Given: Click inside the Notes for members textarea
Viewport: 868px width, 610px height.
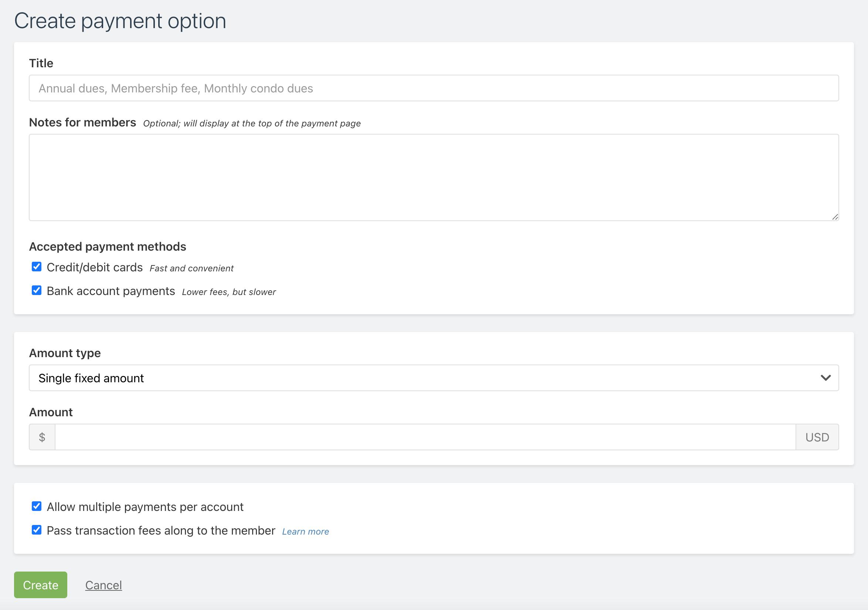Looking at the screenshot, I should 433,178.
